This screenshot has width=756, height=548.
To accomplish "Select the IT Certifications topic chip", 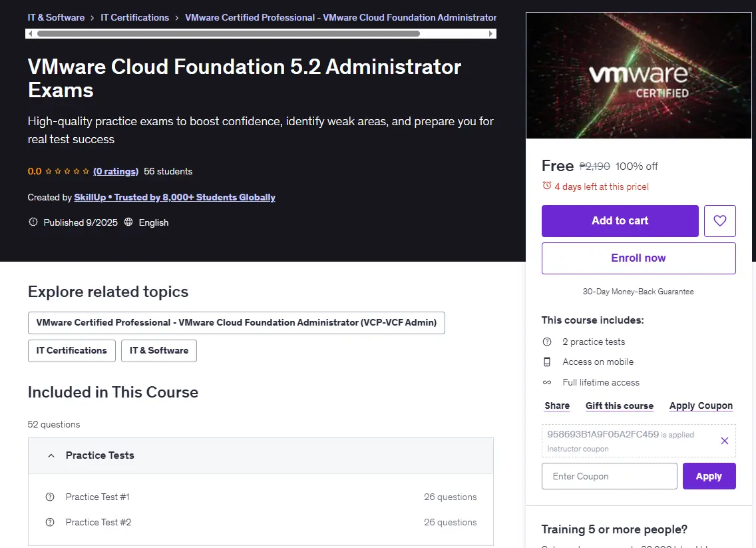I will click(71, 351).
